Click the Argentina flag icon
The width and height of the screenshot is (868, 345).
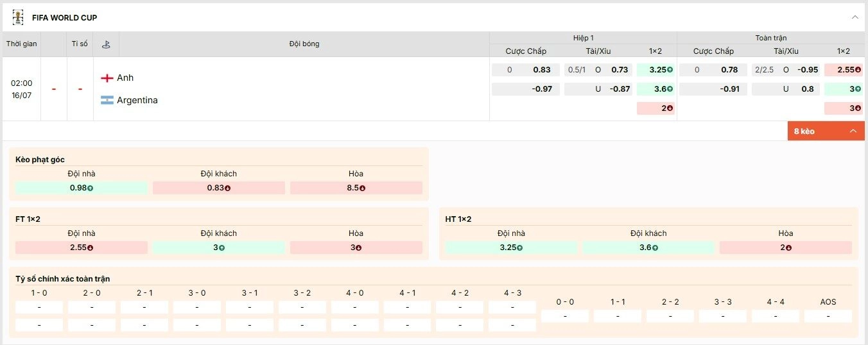tap(107, 100)
